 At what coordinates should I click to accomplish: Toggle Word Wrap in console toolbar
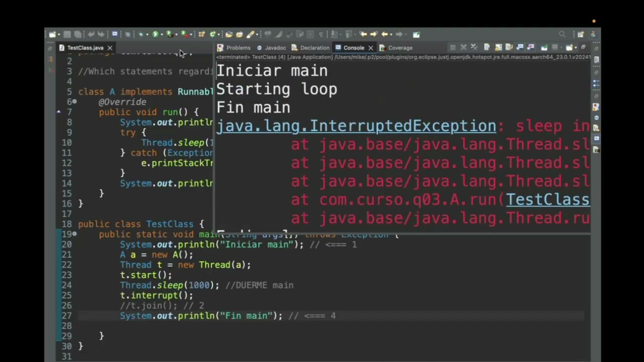pyautogui.click(x=509, y=48)
